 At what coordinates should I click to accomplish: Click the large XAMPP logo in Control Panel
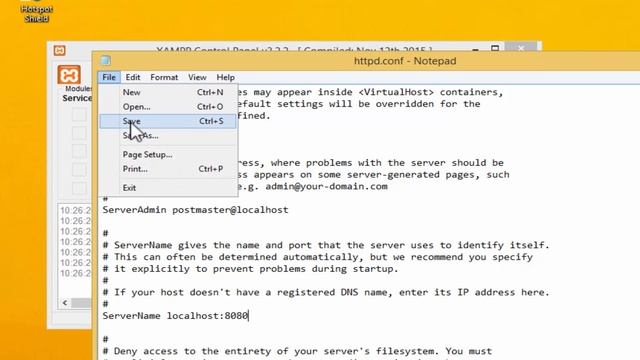pos(69,75)
